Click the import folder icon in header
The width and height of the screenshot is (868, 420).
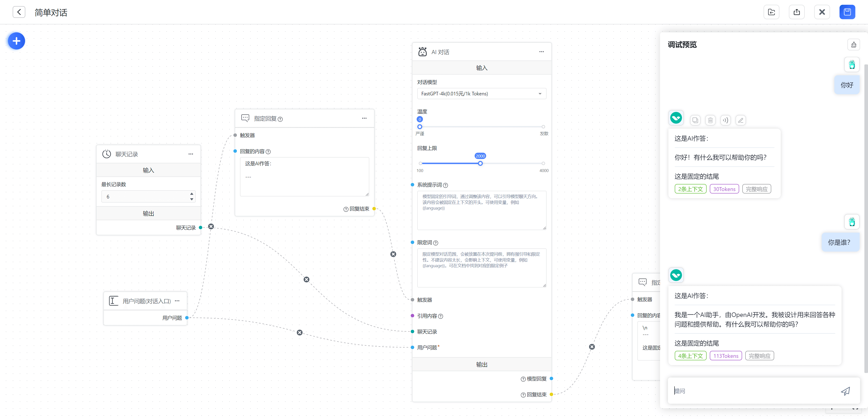771,12
